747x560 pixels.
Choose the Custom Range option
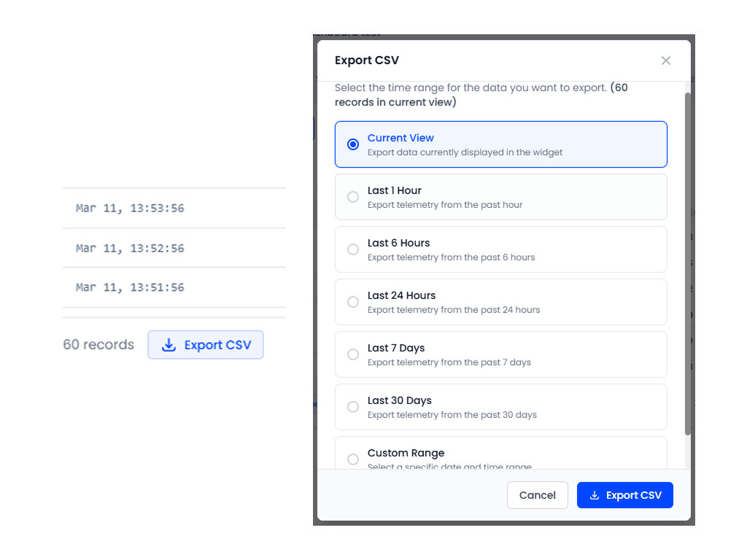pyautogui.click(x=353, y=459)
